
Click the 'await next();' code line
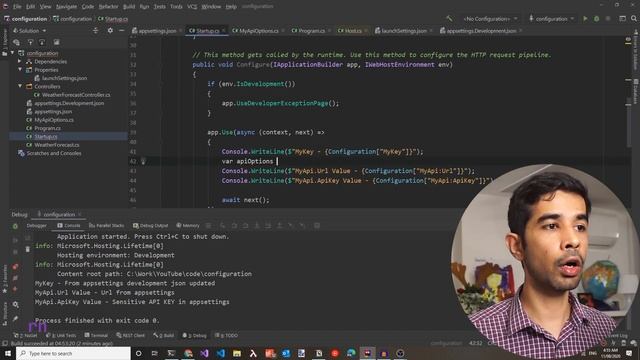(246, 200)
